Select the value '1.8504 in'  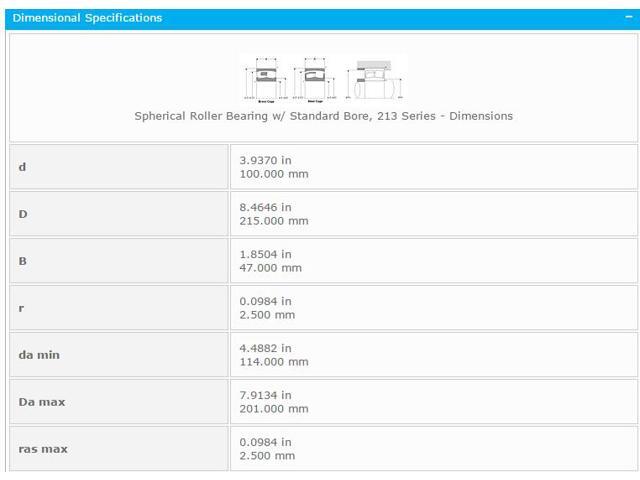tap(265, 254)
